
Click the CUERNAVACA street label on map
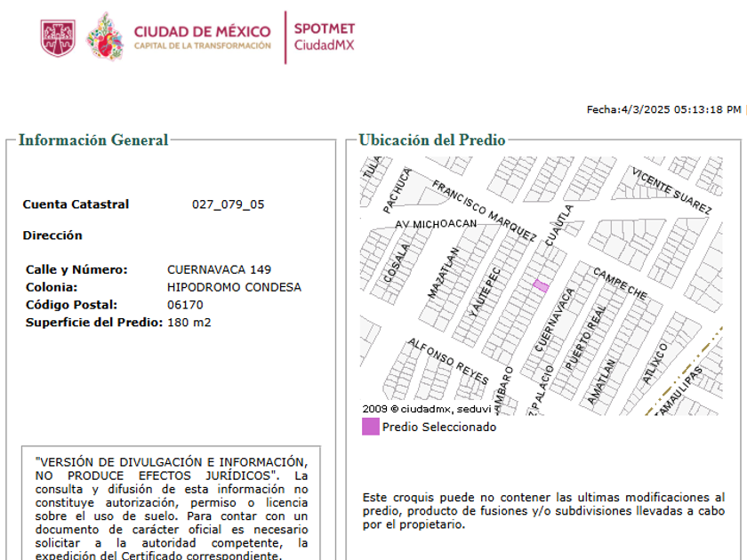point(555,319)
